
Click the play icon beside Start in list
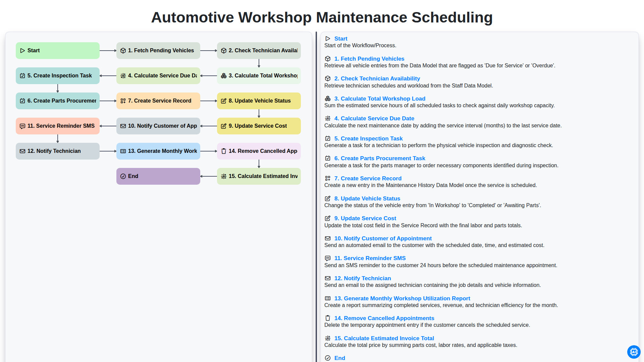[x=328, y=39]
